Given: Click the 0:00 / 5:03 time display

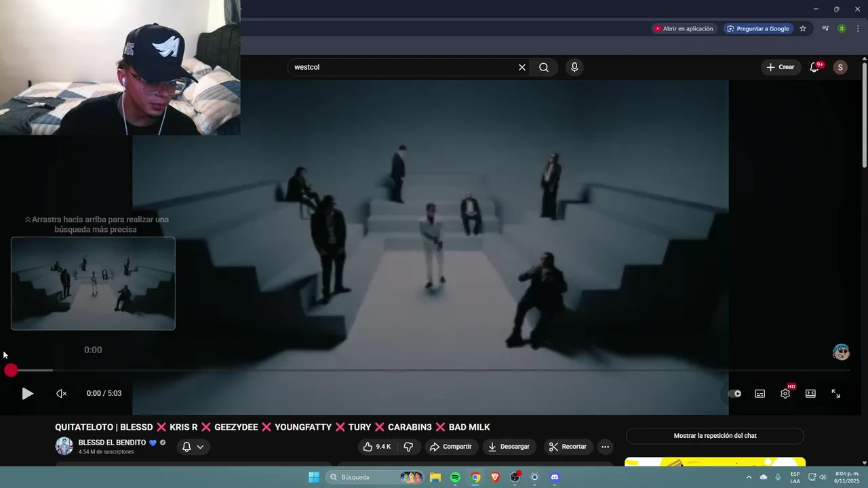Looking at the screenshot, I should coord(104,393).
